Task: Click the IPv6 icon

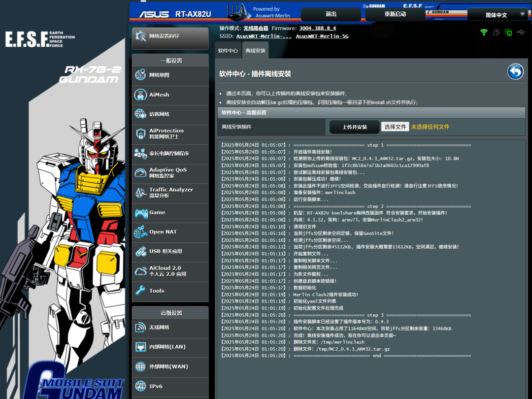Action: click(x=140, y=386)
